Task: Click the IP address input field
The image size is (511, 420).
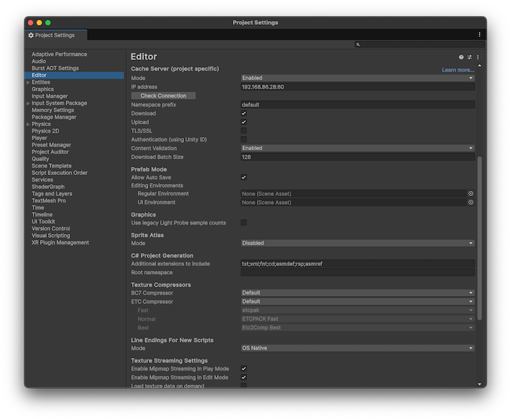Action: [358, 87]
